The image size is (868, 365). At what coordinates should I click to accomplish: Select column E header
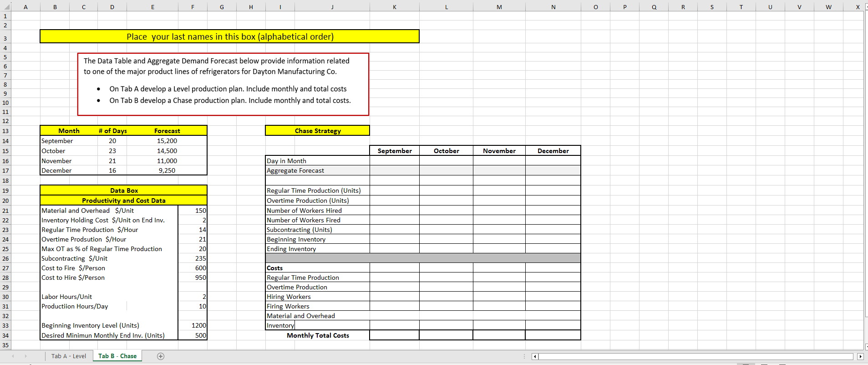point(152,7)
